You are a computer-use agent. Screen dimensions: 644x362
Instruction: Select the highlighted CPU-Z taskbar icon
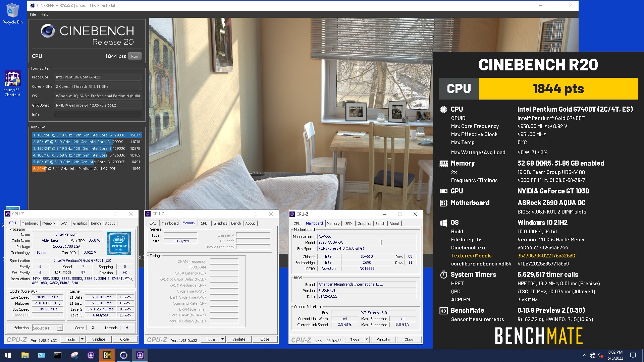point(140,355)
